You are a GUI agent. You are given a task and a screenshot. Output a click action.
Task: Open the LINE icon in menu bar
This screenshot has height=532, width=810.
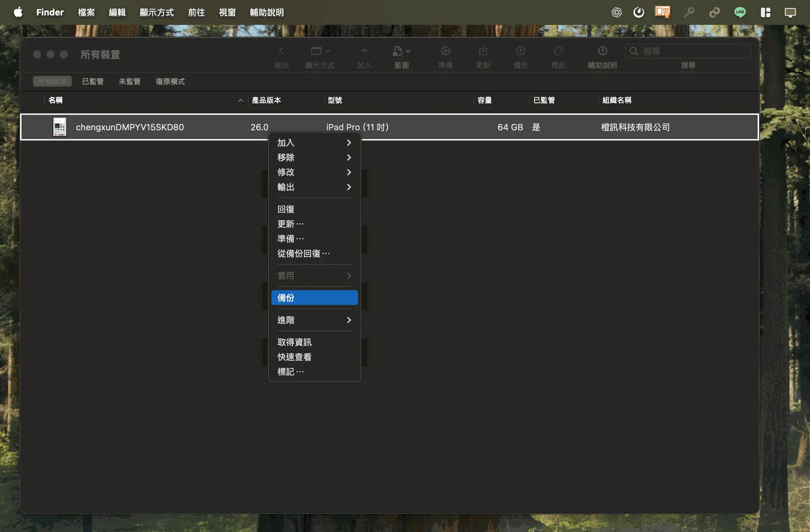(740, 12)
